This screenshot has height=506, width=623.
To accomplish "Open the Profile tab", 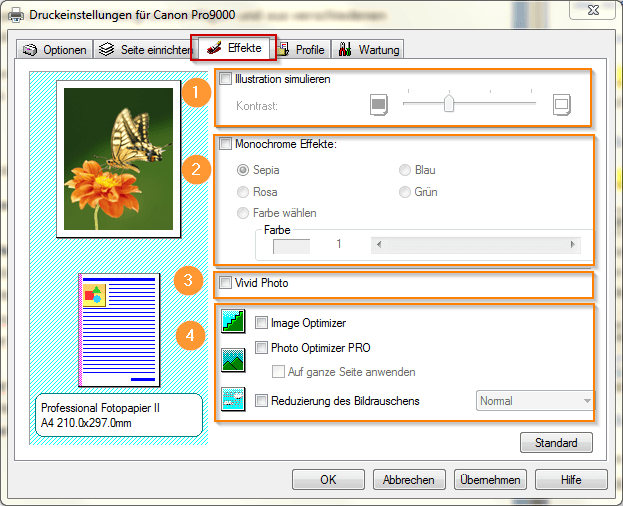I will [x=303, y=50].
